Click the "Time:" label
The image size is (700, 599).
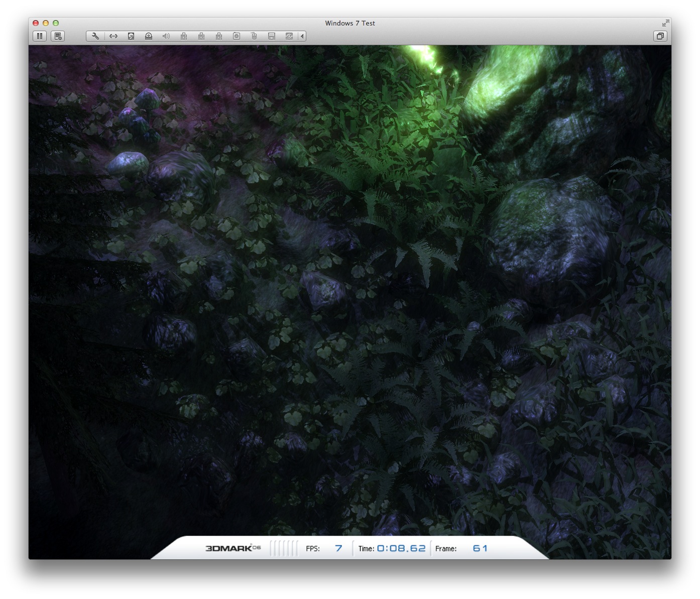[366, 548]
